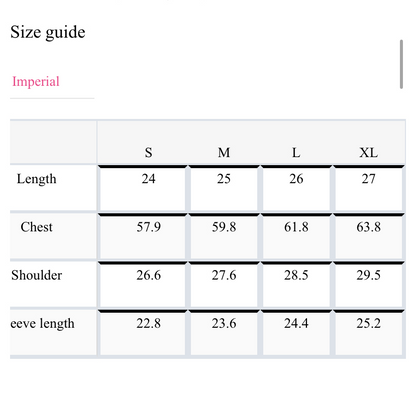Select the sleeve length value 23.6 cell
This screenshot has width=416, height=396.
point(224,333)
